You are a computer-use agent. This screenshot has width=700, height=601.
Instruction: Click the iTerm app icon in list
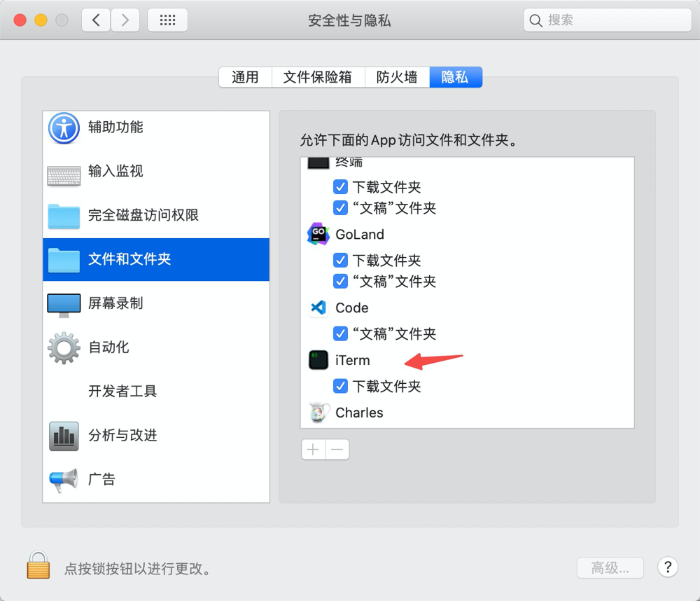click(318, 361)
